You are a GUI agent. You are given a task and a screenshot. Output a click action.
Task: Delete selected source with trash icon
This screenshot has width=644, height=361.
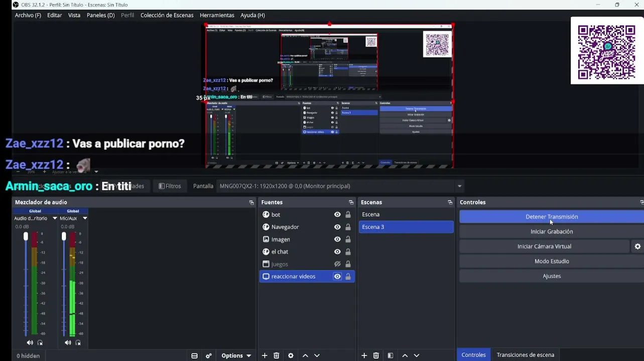point(276,355)
